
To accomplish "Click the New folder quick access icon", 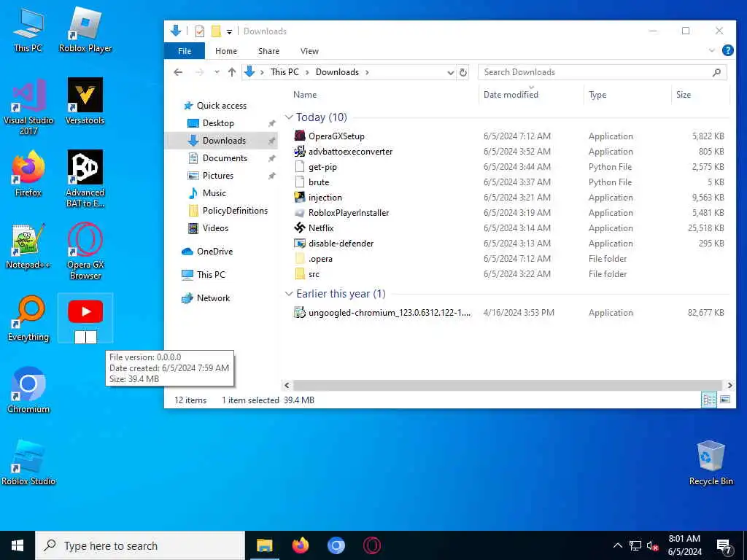I will point(216,31).
